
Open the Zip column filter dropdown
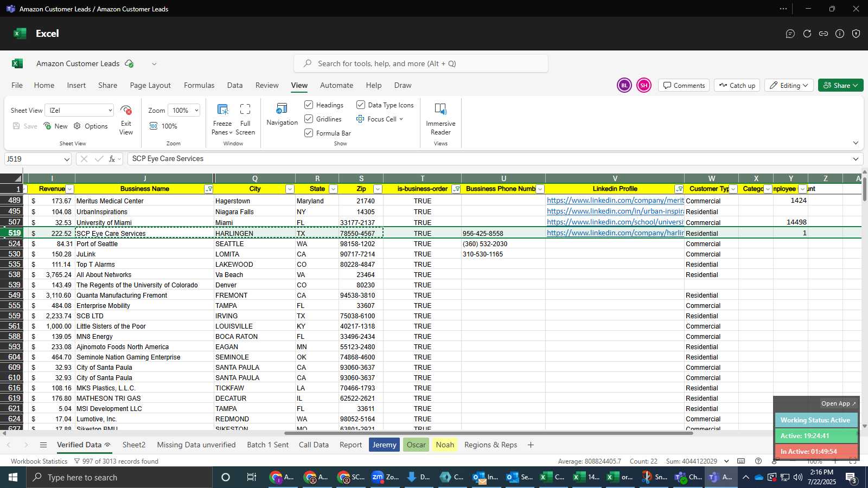(378, 189)
